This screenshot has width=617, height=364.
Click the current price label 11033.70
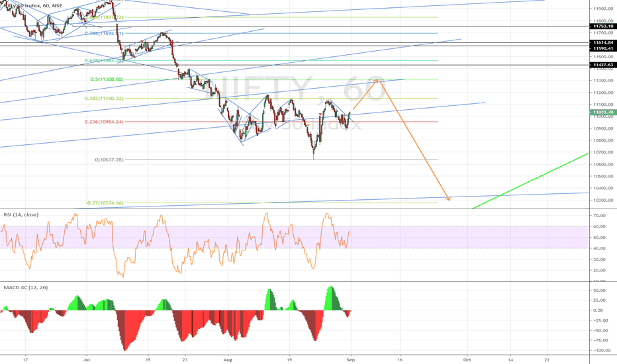pyautogui.click(x=603, y=112)
